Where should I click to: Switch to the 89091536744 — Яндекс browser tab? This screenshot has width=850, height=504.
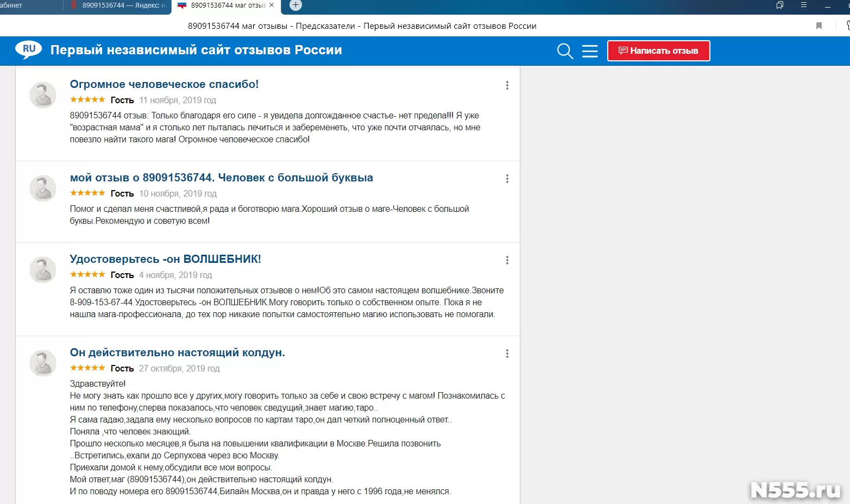117,5
